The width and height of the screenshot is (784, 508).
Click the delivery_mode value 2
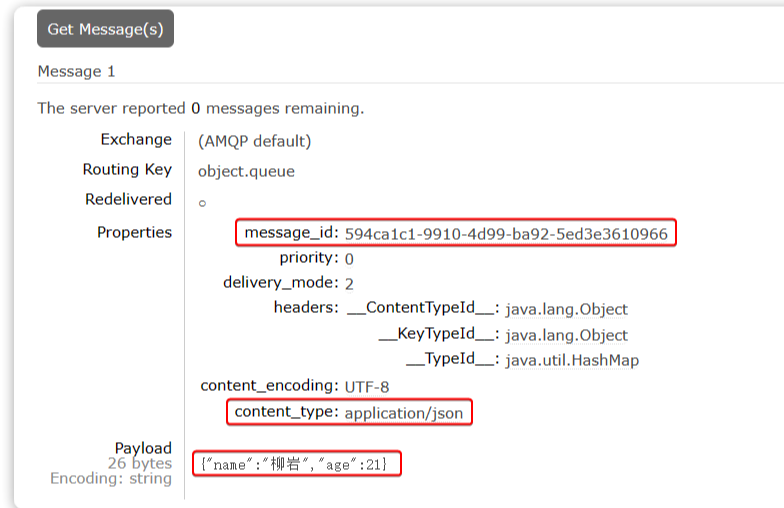tap(349, 284)
